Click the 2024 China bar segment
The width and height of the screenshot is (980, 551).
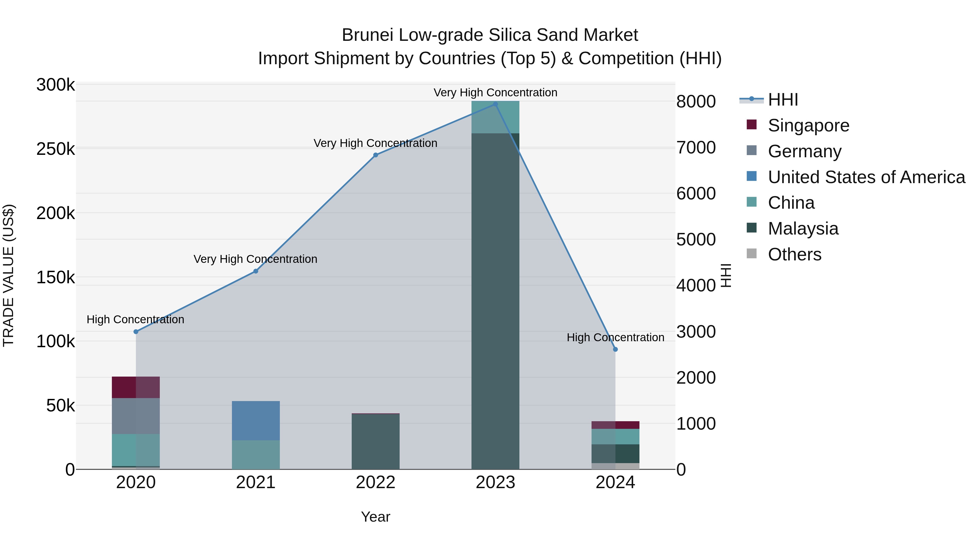(x=615, y=436)
